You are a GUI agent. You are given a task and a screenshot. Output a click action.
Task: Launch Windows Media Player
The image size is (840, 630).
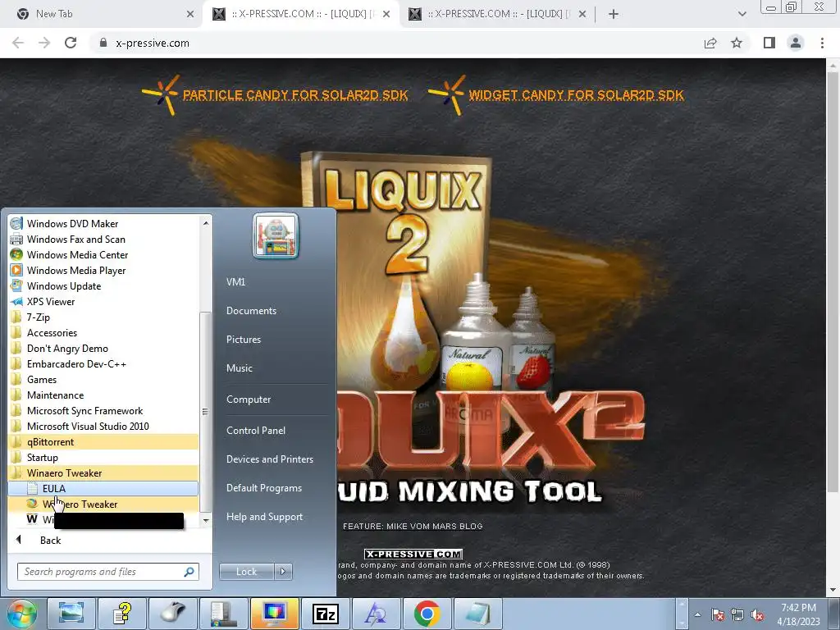103,270
